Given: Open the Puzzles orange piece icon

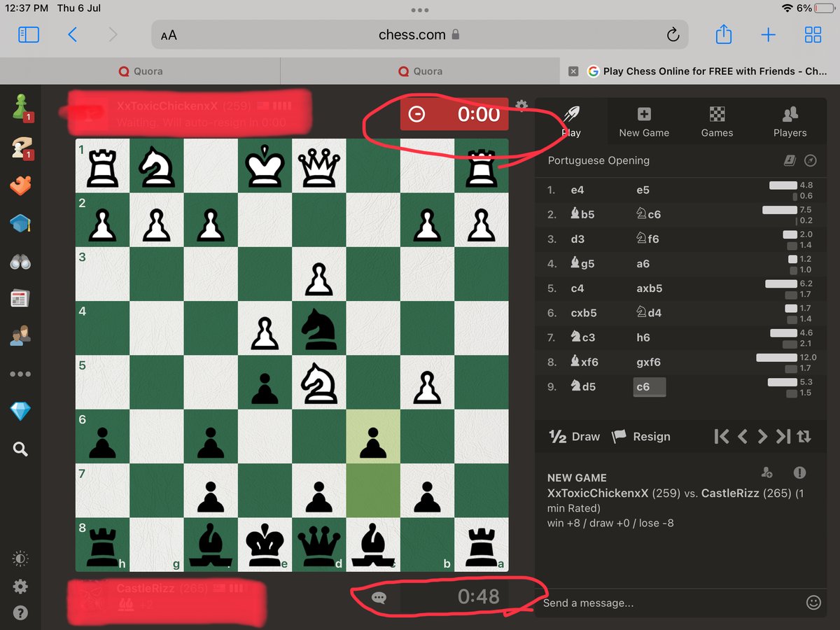Looking at the screenshot, I should 21,185.
